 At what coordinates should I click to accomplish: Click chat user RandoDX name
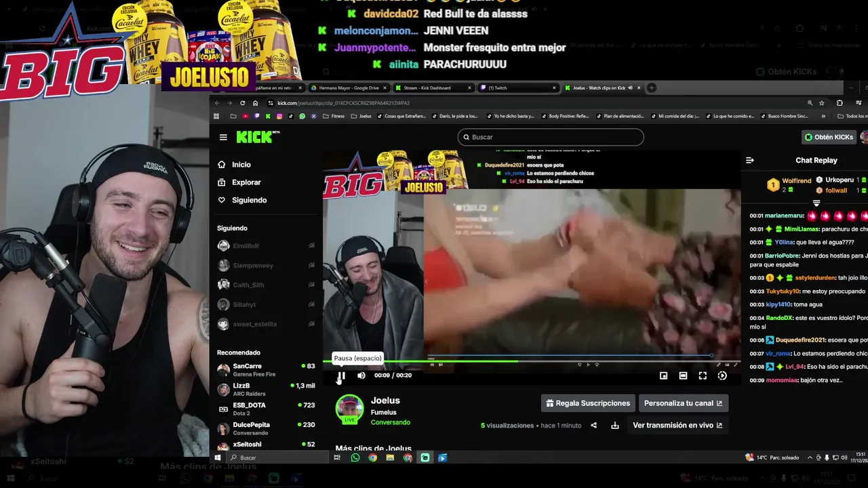click(779, 318)
